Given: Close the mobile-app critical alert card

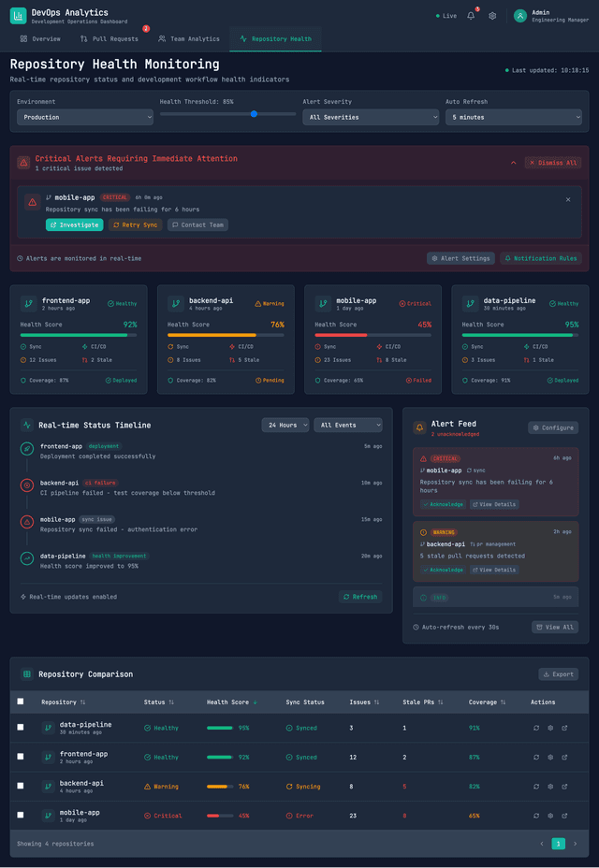Looking at the screenshot, I should click(567, 199).
